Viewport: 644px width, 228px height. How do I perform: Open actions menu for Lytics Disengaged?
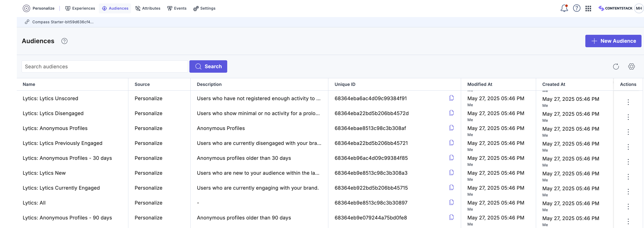tap(628, 117)
